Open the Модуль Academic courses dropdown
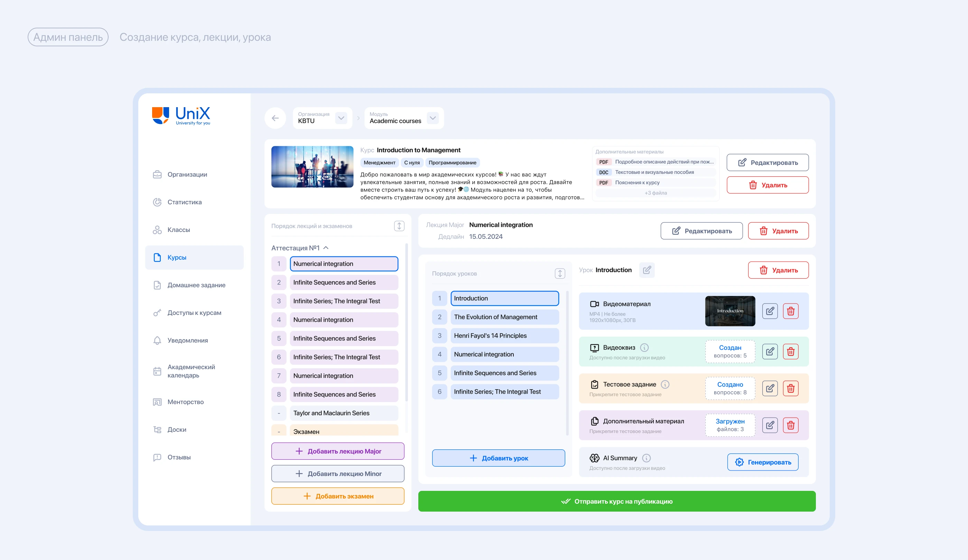Screen dimensions: 968x560 (x=432, y=118)
